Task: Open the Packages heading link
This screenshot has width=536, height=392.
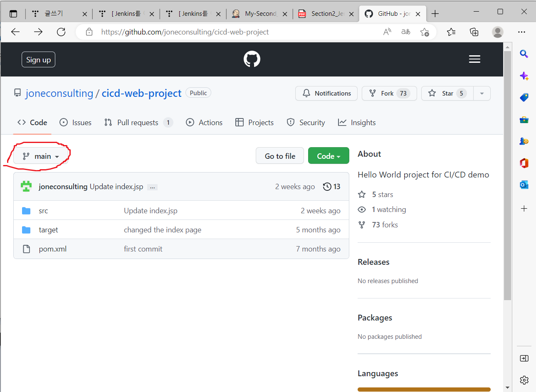Action: tap(375, 318)
